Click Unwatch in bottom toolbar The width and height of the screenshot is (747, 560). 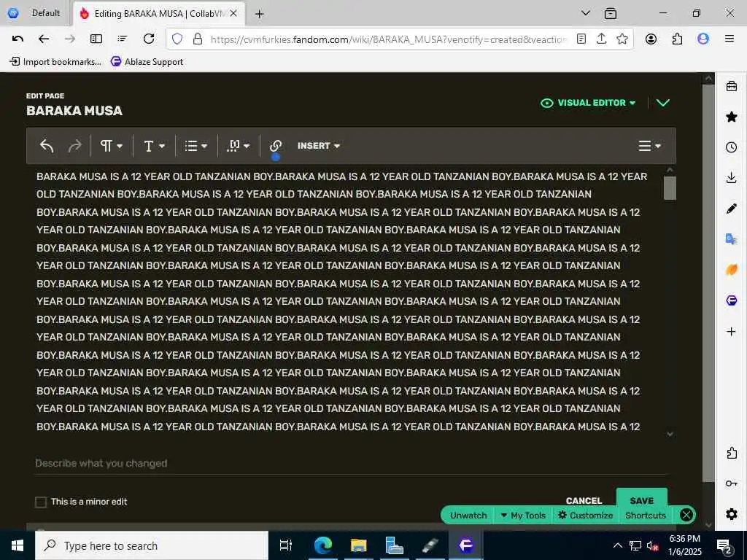point(468,516)
